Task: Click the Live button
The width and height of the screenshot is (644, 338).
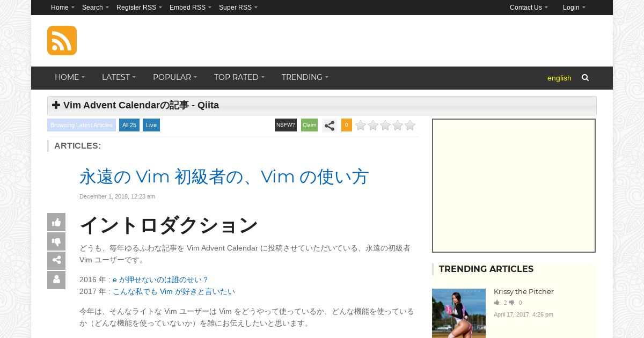Action: coord(151,125)
